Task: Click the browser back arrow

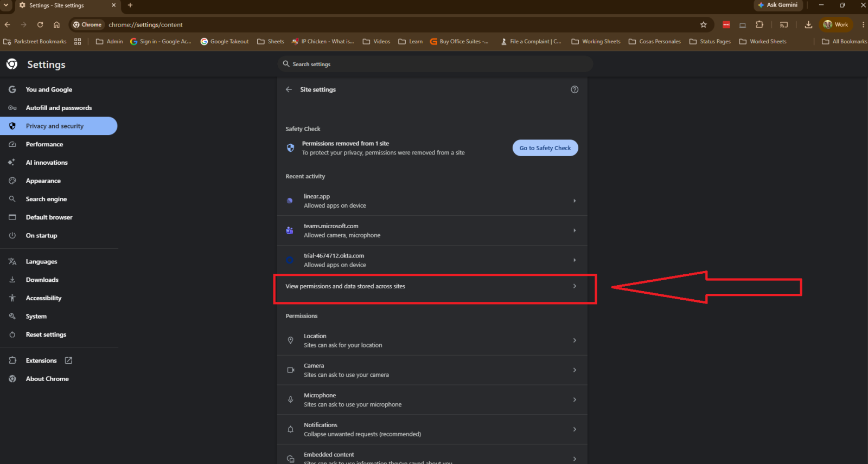Action: pos(7,24)
